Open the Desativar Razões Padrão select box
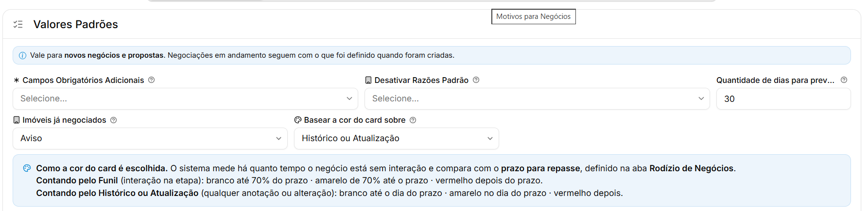Screen dimensions: 868x211 537,98
